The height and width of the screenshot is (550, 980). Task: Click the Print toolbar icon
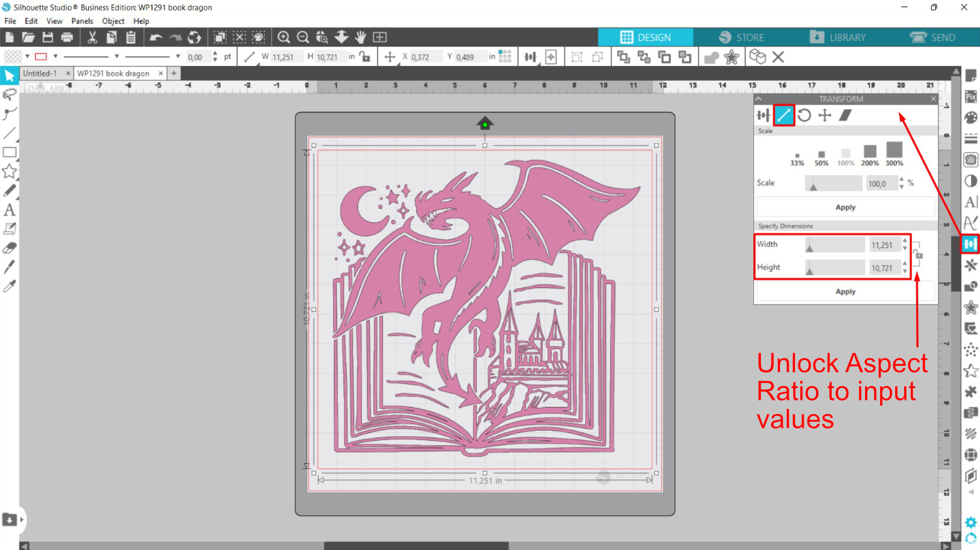(x=67, y=37)
